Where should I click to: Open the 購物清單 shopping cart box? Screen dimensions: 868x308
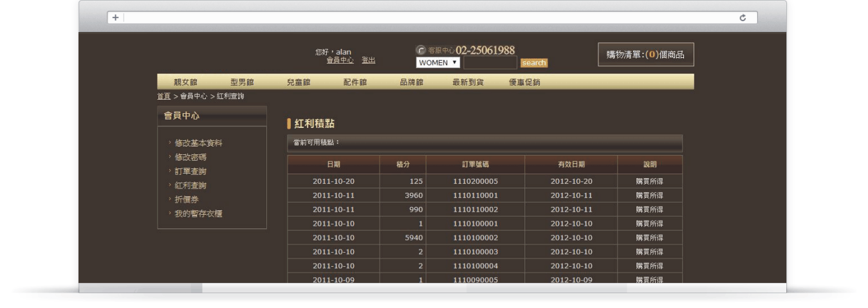coord(645,55)
